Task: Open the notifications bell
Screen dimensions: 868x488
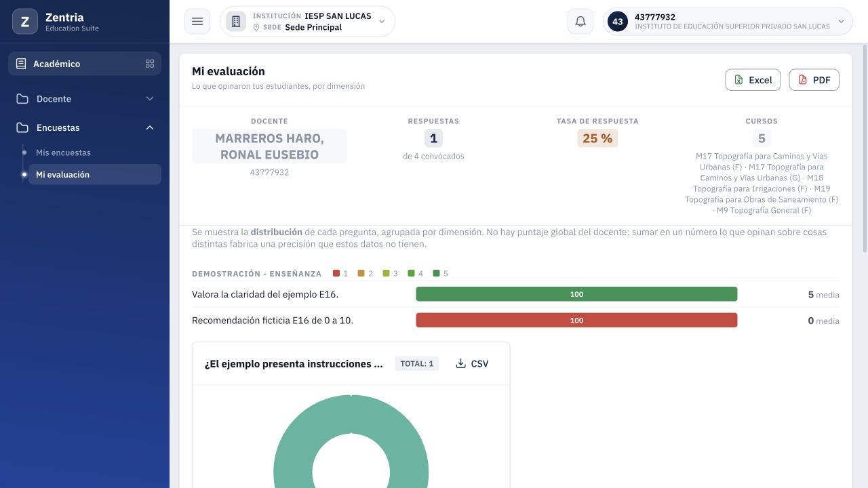Action: tap(580, 22)
